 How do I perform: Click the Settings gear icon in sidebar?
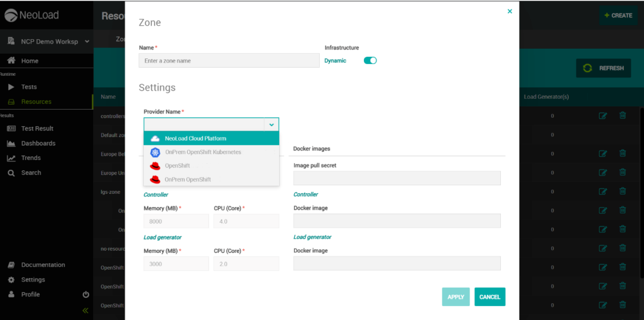[11, 280]
